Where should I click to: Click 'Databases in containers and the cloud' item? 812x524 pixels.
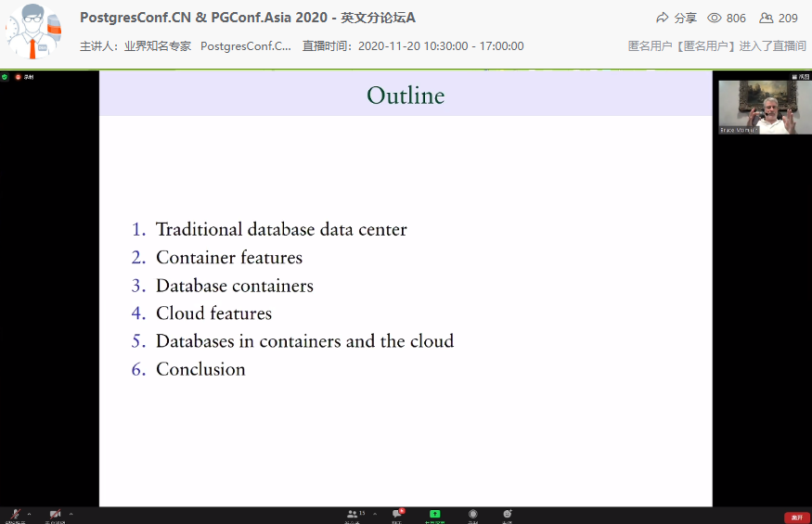304,341
